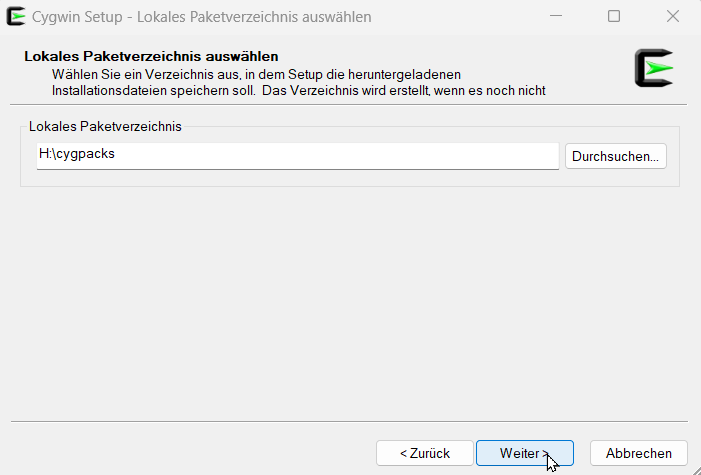Open the Durchsuchen... folder browser
This screenshot has height=475, width=701.
click(615, 157)
